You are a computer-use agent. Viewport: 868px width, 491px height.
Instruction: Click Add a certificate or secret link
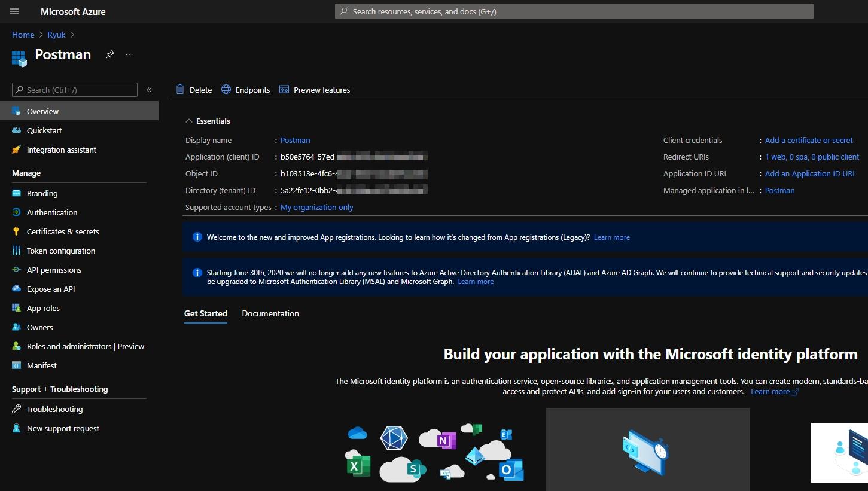click(809, 140)
